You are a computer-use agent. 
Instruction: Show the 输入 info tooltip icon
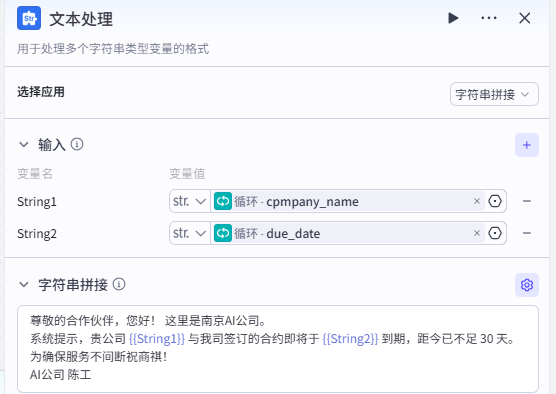click(77, 144)
